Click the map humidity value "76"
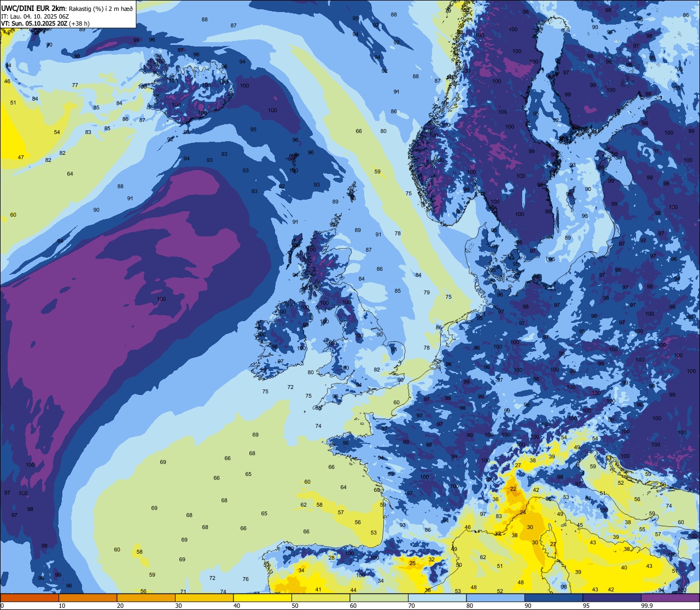This screenshot has width=700, height=610. [x=246, y=579]
